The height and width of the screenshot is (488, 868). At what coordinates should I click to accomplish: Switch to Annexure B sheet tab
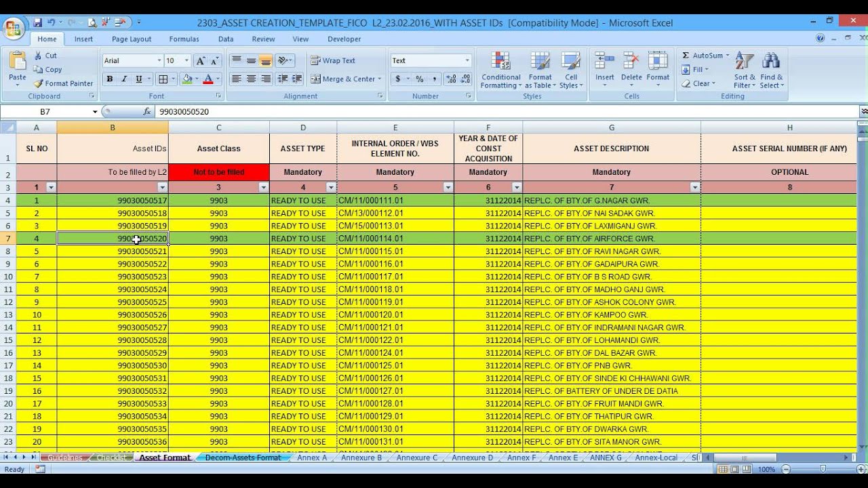(361, 457)
